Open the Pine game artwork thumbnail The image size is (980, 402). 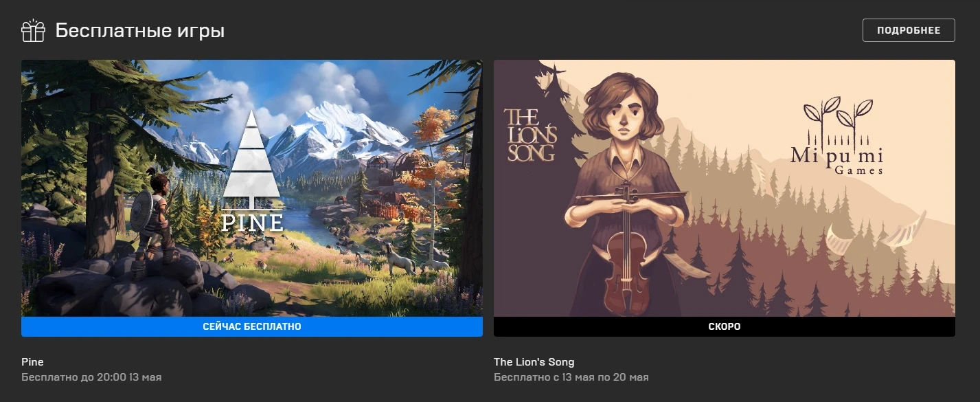tap(252, 188)
